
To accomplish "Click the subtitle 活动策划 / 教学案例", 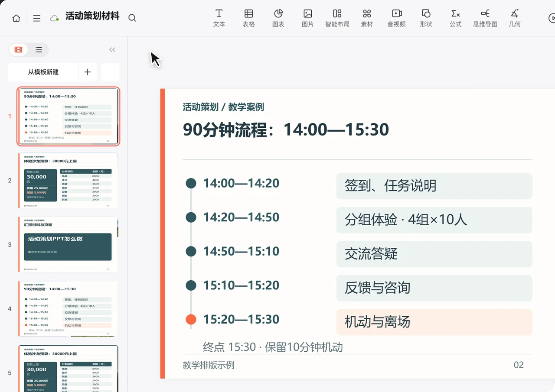I will [x=223, y=107].
